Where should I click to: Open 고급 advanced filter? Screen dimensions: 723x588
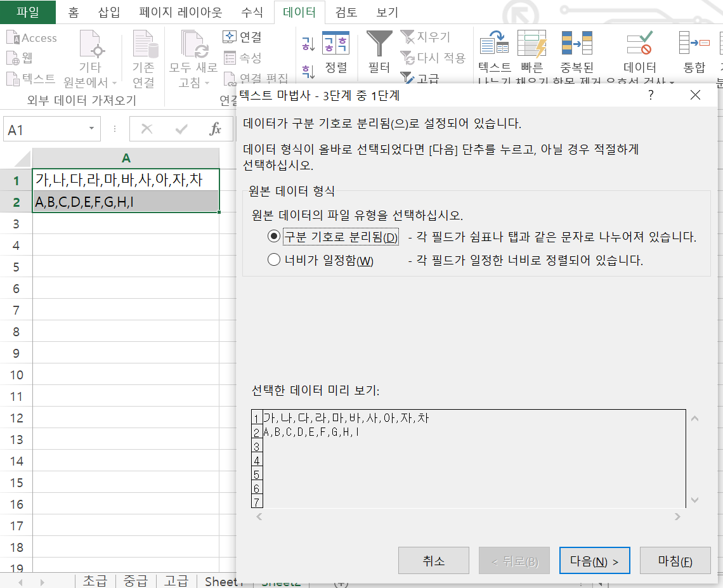point(420,77)
